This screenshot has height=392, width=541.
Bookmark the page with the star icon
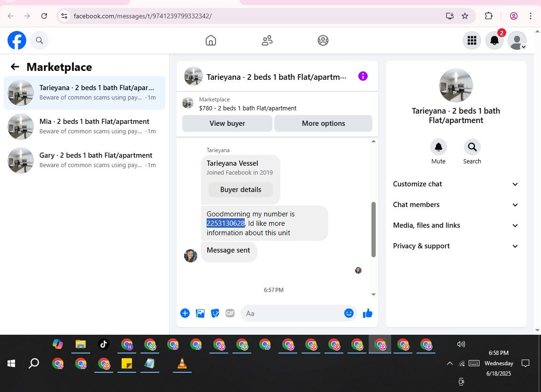[x=465, y=16]
